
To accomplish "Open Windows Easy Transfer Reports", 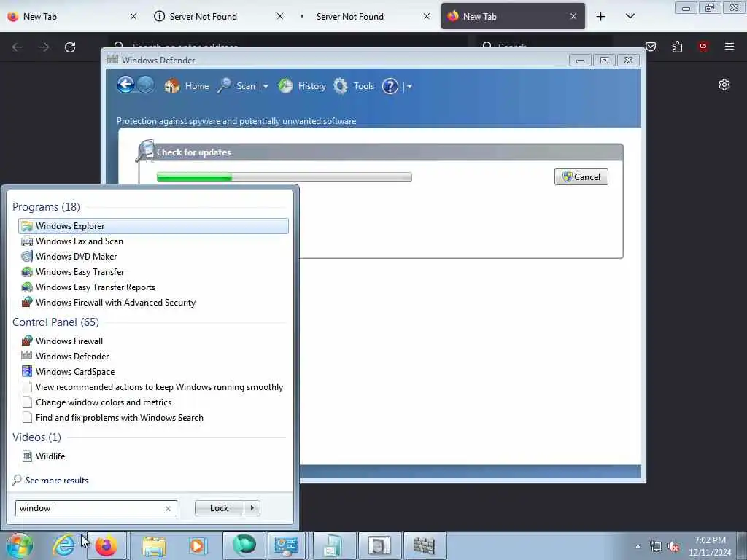I will click(153, 287).
